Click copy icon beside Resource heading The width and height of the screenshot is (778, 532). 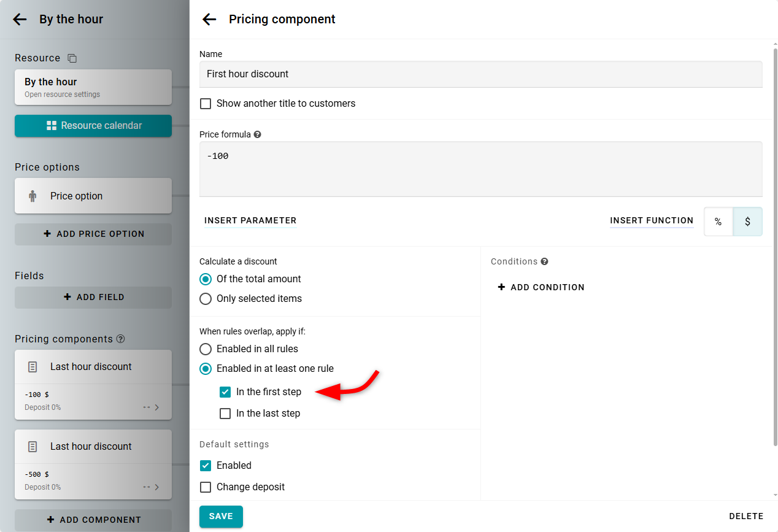click(x=72, y=58)
